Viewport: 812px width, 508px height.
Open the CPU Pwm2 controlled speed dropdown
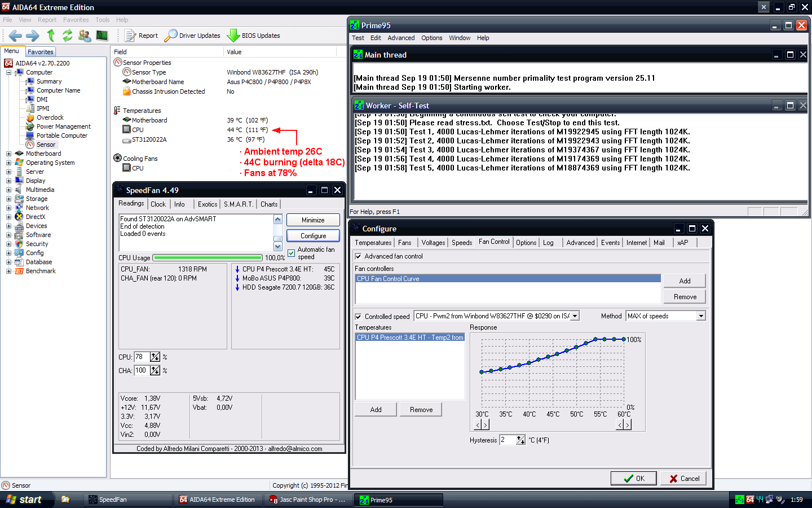tap(575, 316)
